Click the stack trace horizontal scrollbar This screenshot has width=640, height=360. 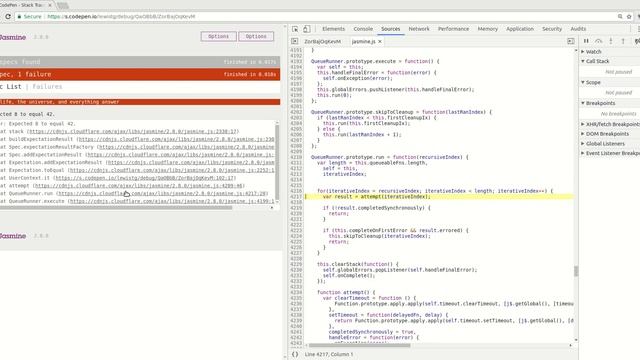pyautogui.click(x=116, y=207)
